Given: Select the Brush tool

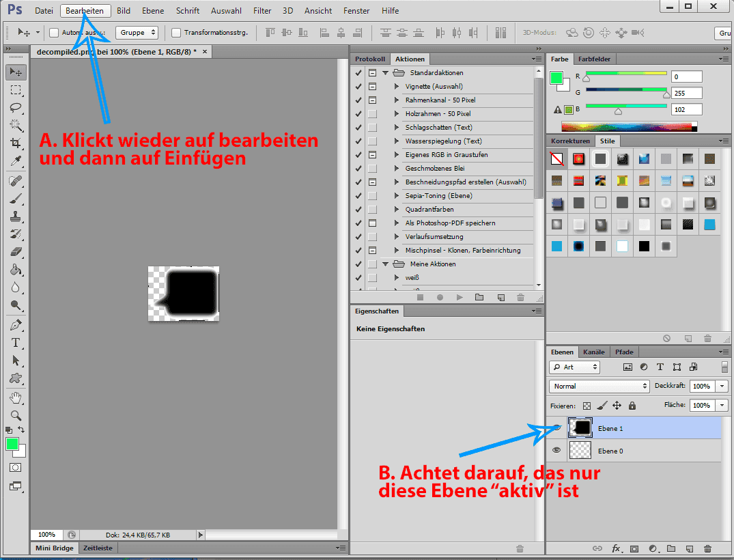Looking at the screenshot, I should point(16,199).
